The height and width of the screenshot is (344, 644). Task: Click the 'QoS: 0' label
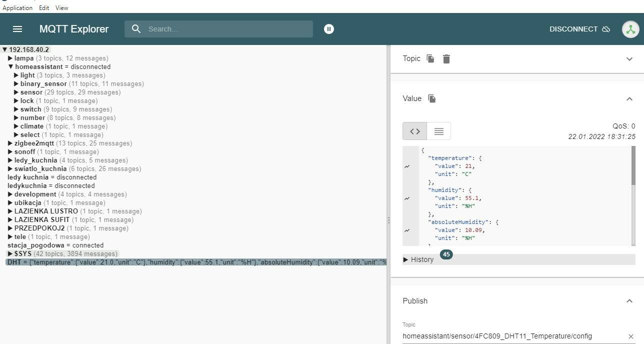click(x=624, y=126)
